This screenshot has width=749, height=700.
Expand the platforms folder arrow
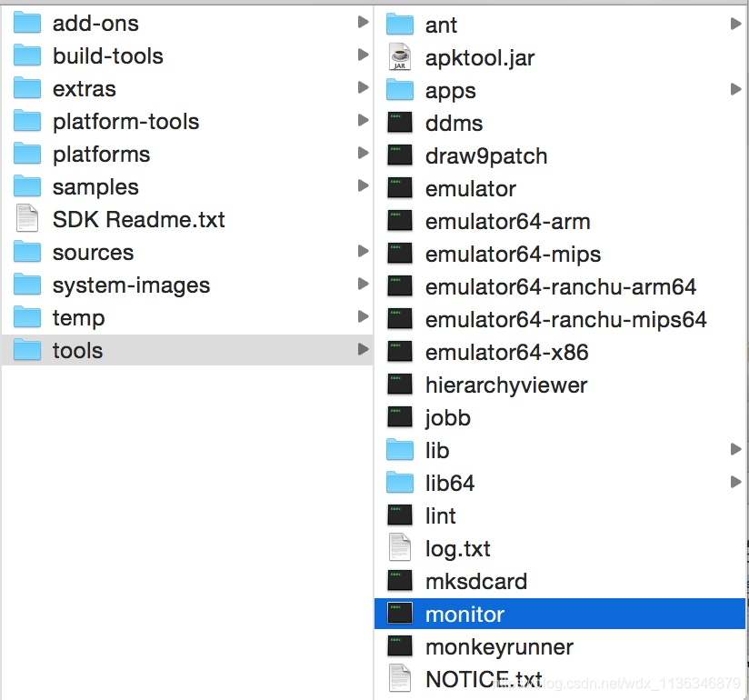click(x=364, y=153)
